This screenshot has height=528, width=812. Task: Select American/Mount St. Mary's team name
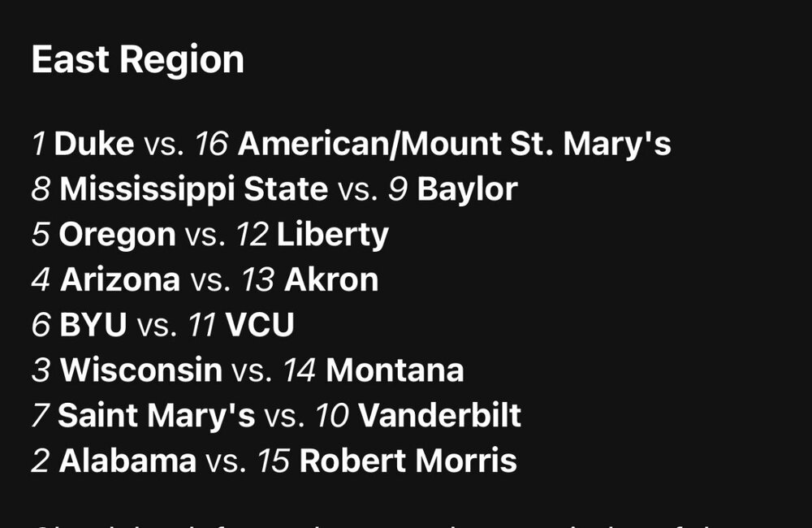(x=454, y=145)
